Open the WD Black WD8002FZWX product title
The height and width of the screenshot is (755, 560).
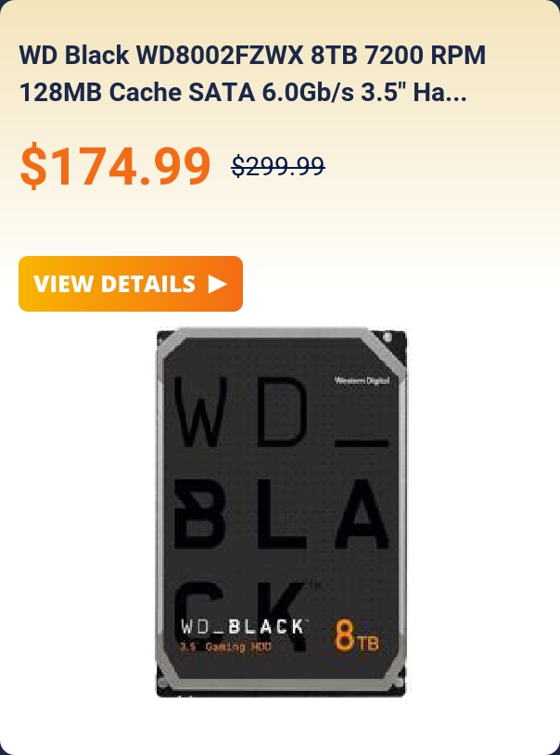point(252,73)
